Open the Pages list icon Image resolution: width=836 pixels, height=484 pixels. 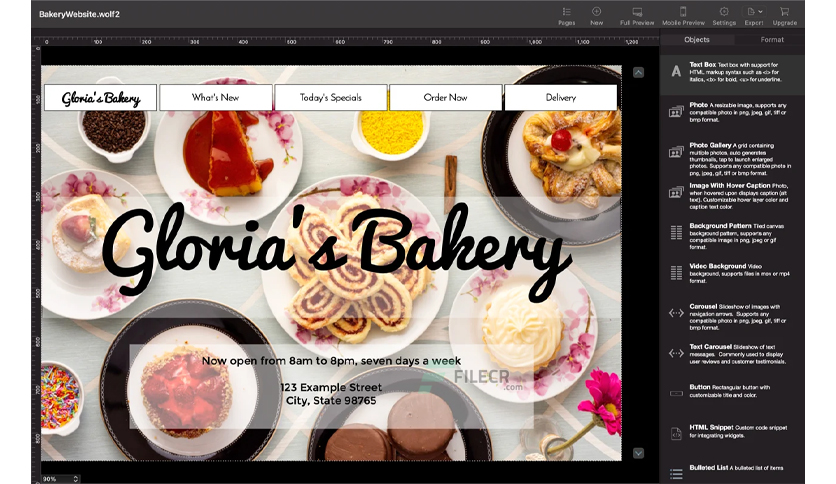coord(566,12)
